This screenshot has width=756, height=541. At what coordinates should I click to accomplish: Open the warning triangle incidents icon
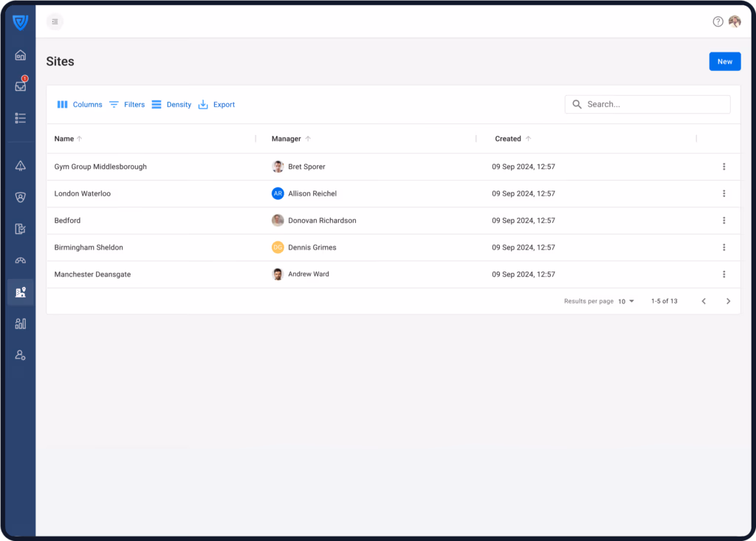click(20, 166)
